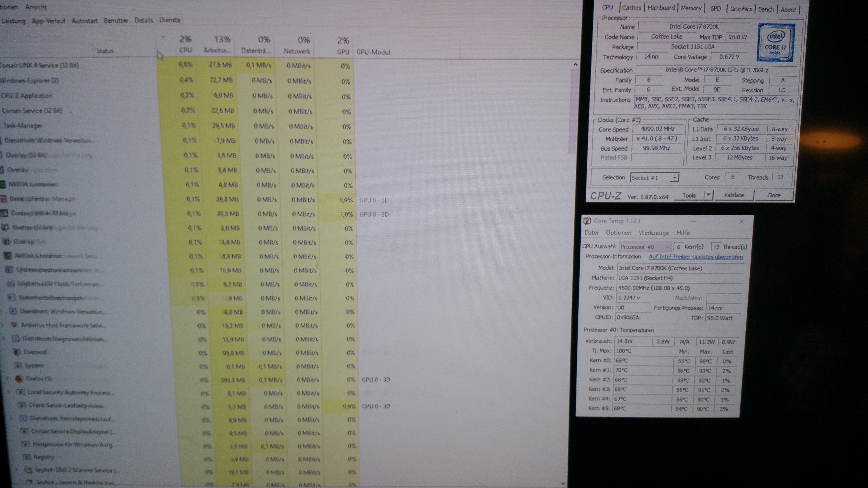Expand the Firefox (5) process group
This screenshot has height=488, width=868.
(x=7, y=379)
